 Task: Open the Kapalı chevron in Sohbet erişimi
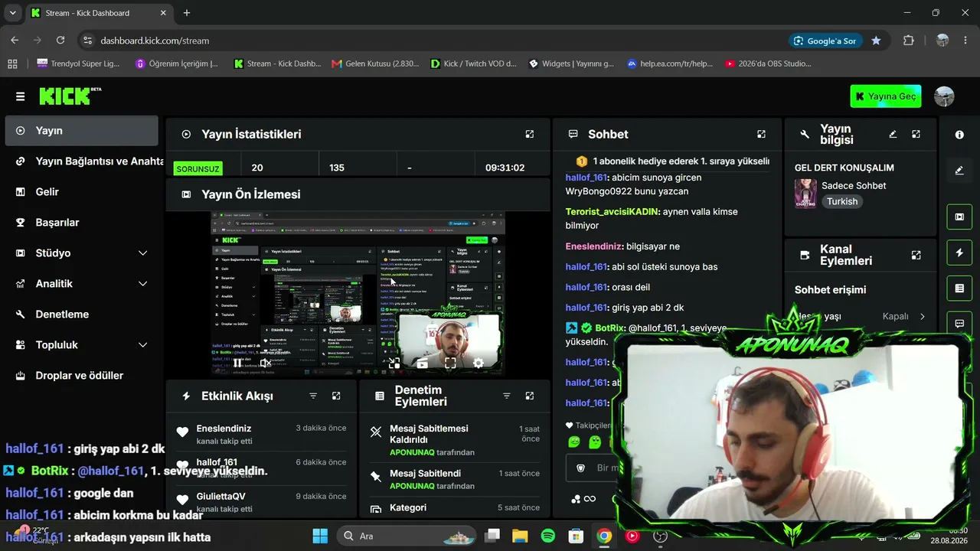click(922, 316)
